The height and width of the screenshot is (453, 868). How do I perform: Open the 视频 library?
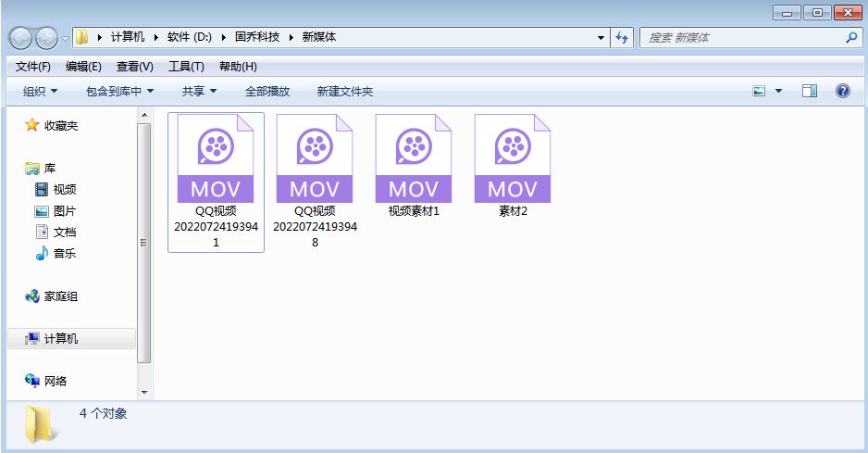[x=56, y=190]
